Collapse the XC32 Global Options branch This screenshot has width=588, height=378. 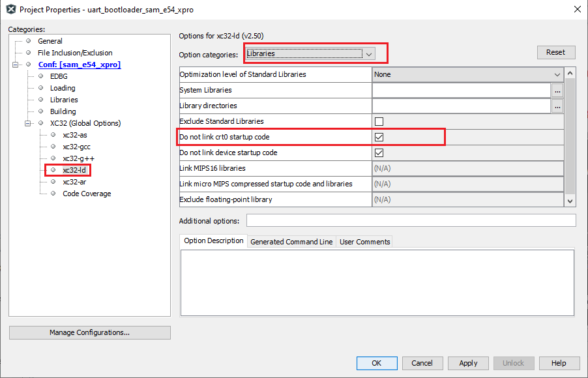pos(27,123)
